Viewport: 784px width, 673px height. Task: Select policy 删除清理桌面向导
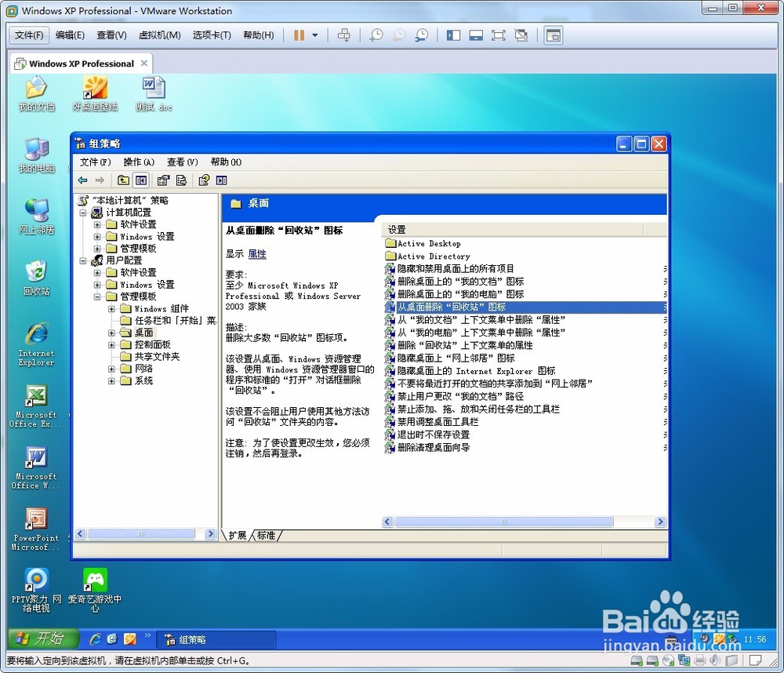coord(427,447)
